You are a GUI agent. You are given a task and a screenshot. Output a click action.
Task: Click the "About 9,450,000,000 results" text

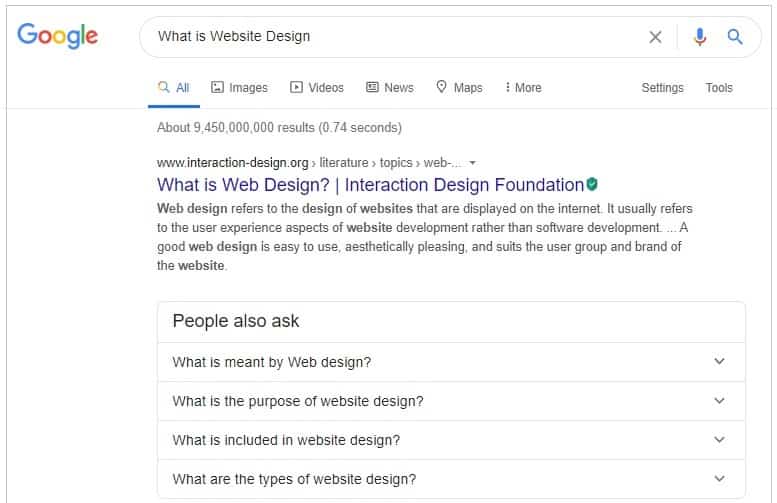click(x=279, y=127)
